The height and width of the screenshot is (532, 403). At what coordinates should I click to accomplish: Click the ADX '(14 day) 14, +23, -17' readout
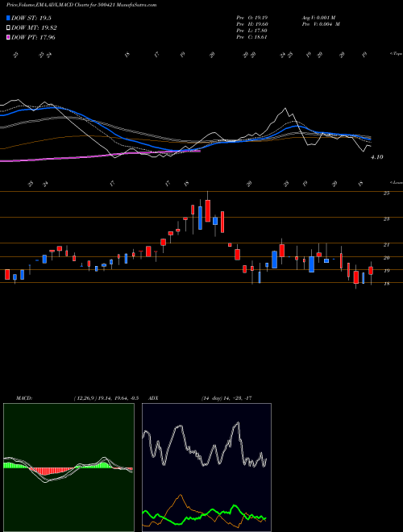(226, 398)
